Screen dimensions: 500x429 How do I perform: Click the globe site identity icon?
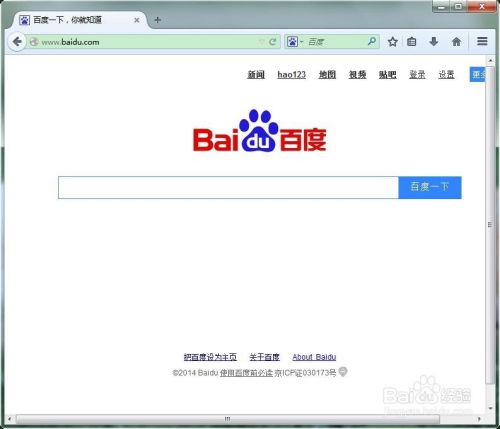click(x=34, y=42)
